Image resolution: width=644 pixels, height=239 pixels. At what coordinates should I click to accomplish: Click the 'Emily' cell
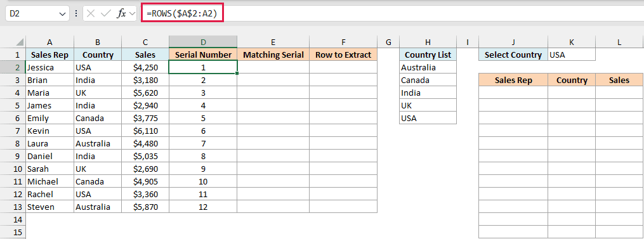pyautogui.click(x=49, y=118)
